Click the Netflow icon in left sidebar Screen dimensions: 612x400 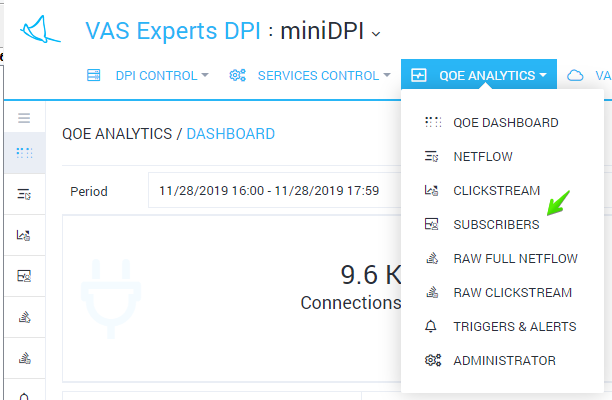24,194
